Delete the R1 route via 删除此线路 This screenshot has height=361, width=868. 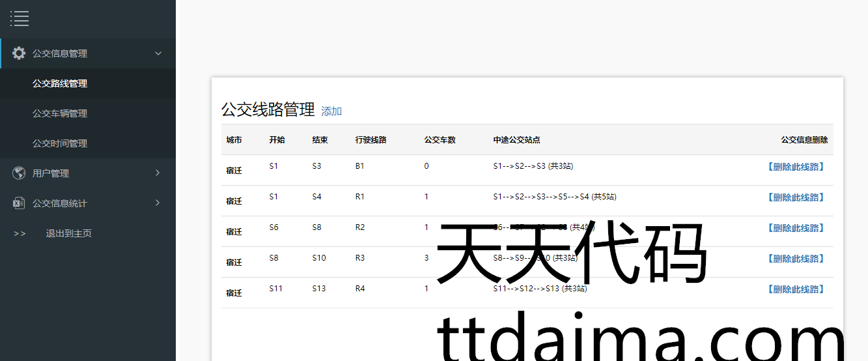[x=796, y=197]
